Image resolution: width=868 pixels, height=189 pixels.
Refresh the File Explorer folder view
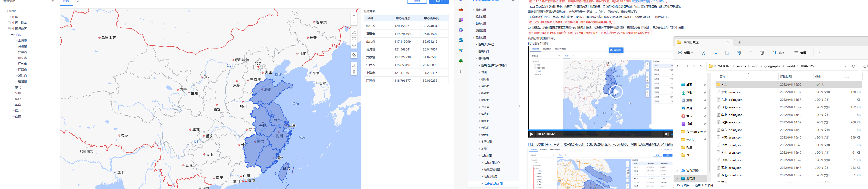(854, 66)
